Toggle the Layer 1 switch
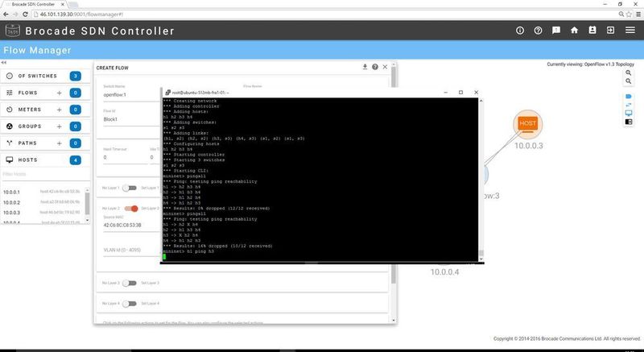Image resolution: width=644 pixels, height=352 pixels. [x=130, y=188]
